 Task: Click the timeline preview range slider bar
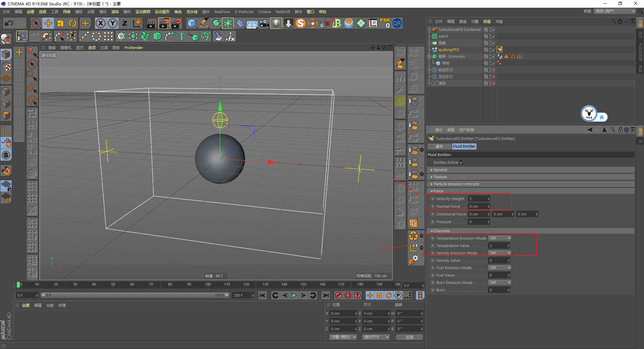point(135,295)
